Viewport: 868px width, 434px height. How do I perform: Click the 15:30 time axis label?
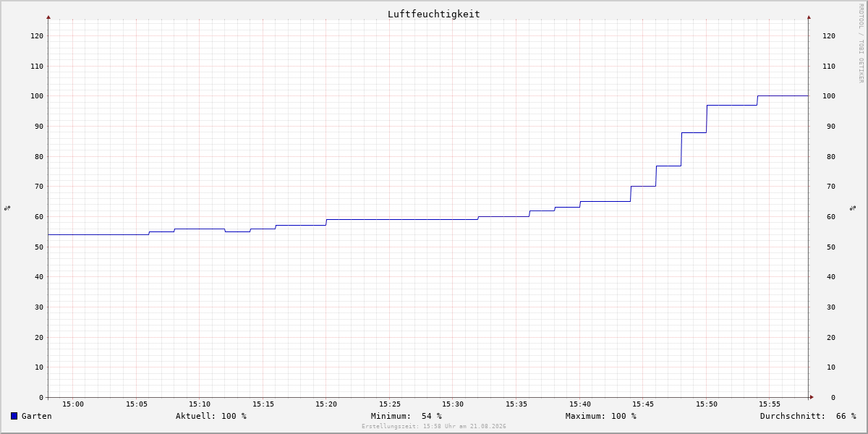tap(453, 404)
